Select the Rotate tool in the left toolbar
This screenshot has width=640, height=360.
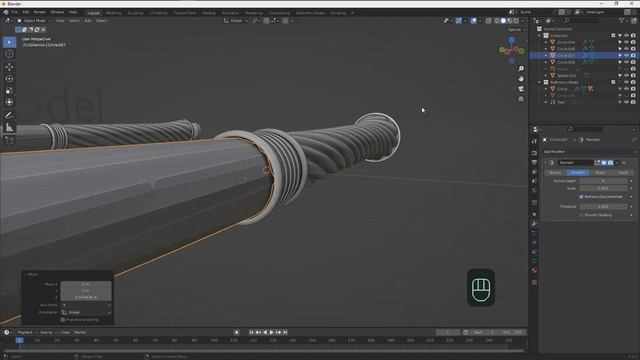pyautogui.click(x=9, y=78)
